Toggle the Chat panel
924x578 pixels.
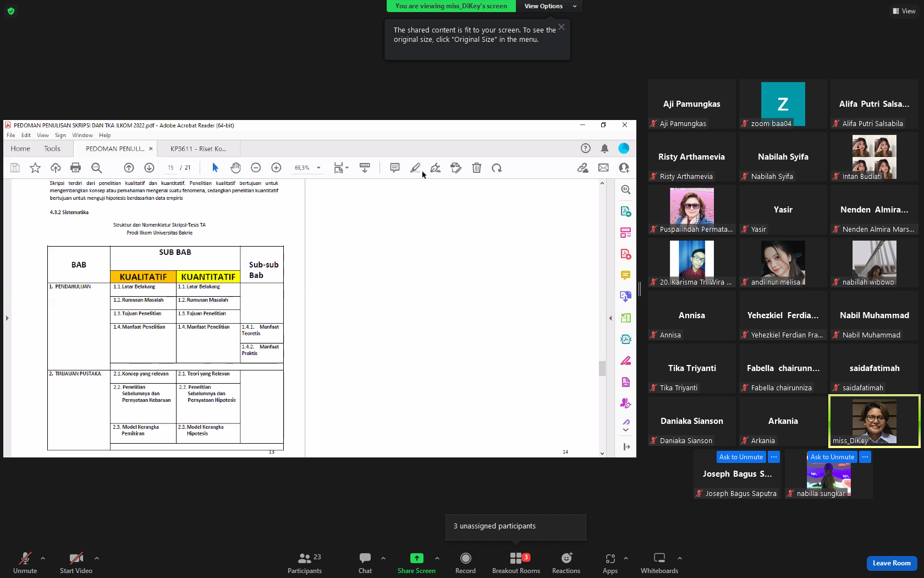365,563
